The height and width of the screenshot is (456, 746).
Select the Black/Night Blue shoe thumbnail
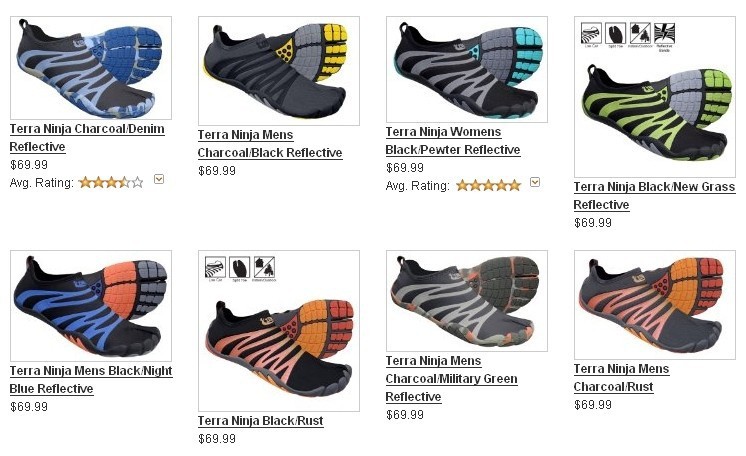pos(91,306)
